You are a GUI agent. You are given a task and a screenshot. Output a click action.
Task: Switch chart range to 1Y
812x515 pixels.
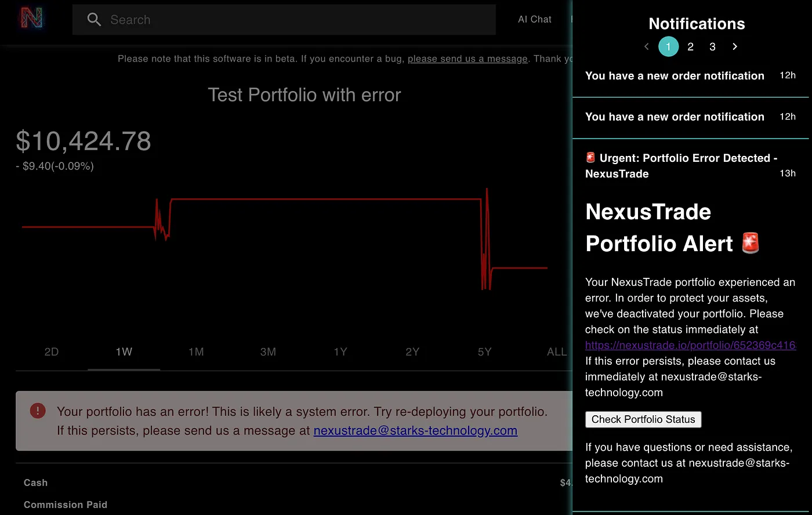pyautogui.click(x=340, y=352)
